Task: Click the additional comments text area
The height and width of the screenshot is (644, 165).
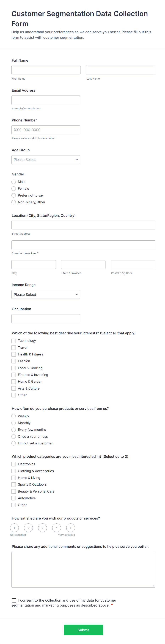Action: coord(83,569)
